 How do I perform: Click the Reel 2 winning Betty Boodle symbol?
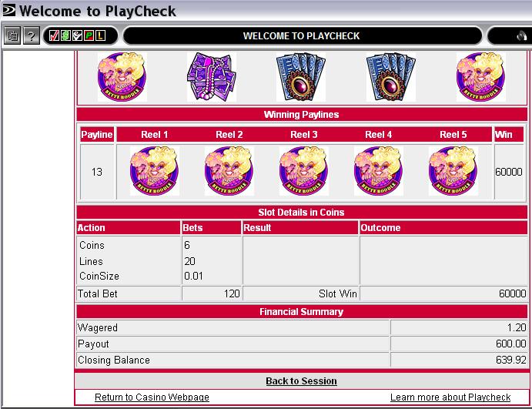point(229,171)
